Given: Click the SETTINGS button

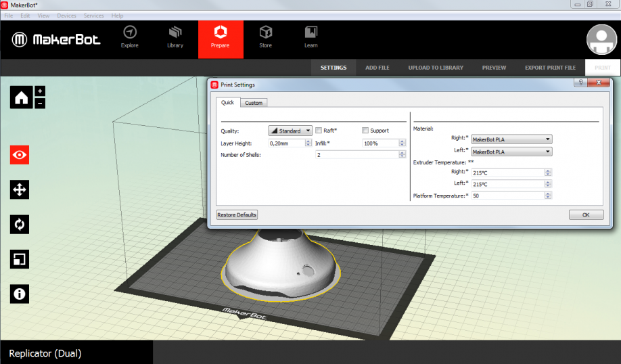Looking at the screenshot, I should (x=333, y=68).
